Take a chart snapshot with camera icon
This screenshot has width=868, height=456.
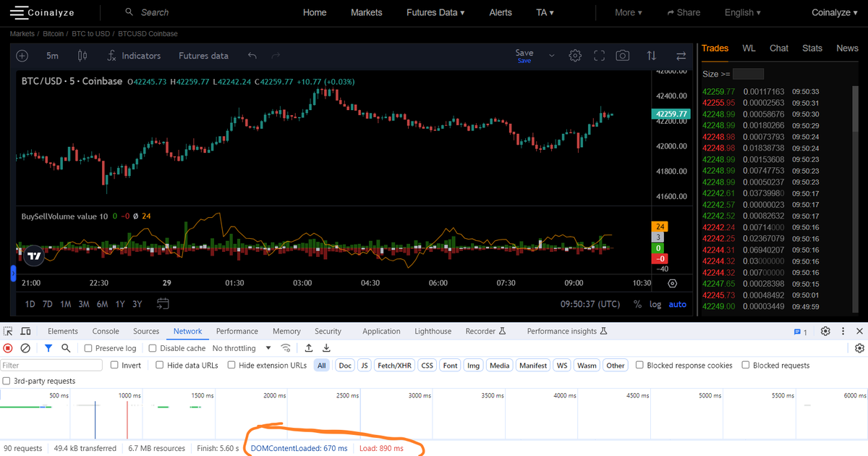[622, 56]
